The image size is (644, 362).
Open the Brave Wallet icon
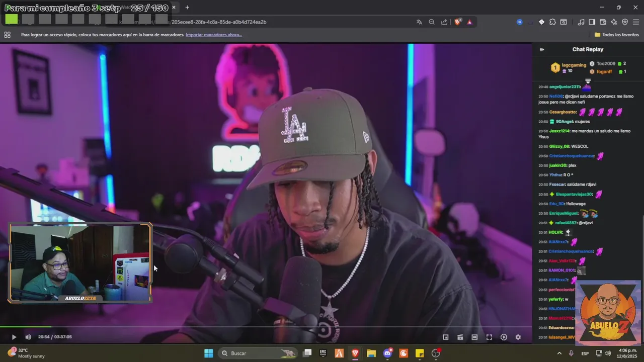(603, 22)
